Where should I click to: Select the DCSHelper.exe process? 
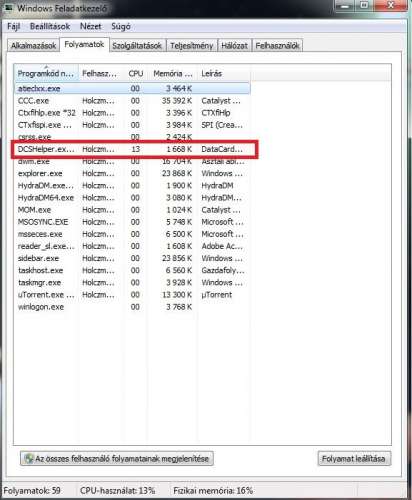coord(132,149)
